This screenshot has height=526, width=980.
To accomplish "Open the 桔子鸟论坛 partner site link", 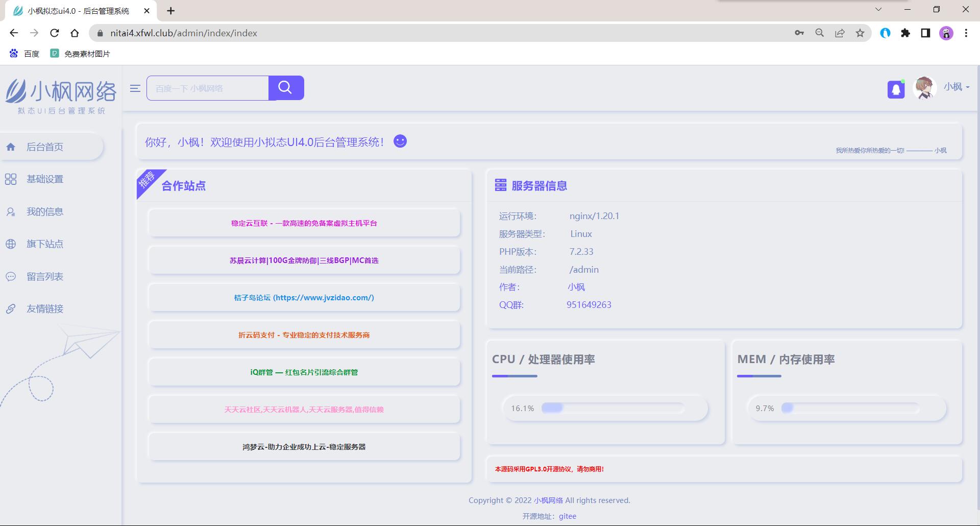I will (x=304, y=298).
